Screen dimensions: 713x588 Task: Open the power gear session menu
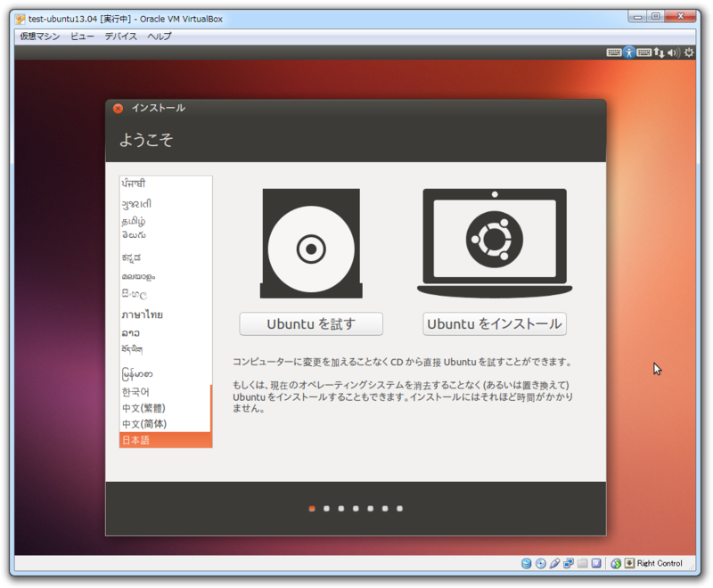[689, 53]
